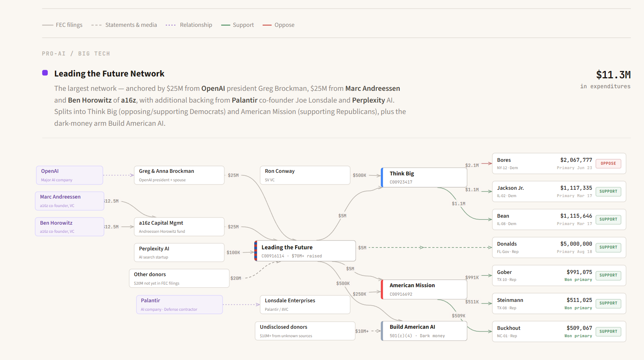This screenshot has width=644, height=360.
Task: Select the American Mission committee node
Action: pyautogui.click(x=424, y=289)
